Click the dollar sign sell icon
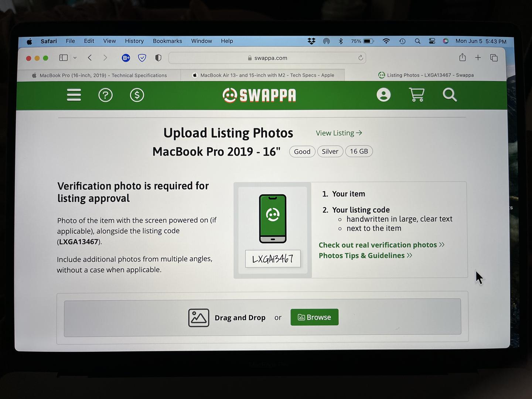 click(137, 95)
